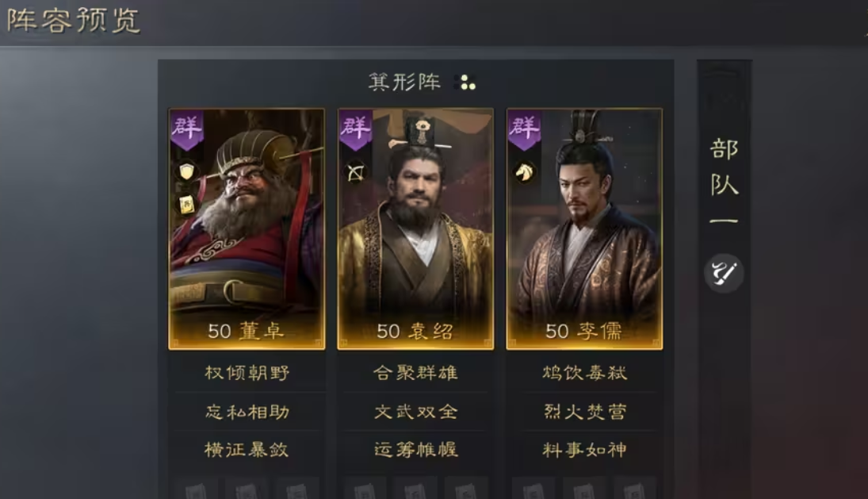Image resolution: width=868 pixels, height=499 pixels.
Task: Click the horse cavalry icon on 李儒's card
Action: click(x=524, y=172)
